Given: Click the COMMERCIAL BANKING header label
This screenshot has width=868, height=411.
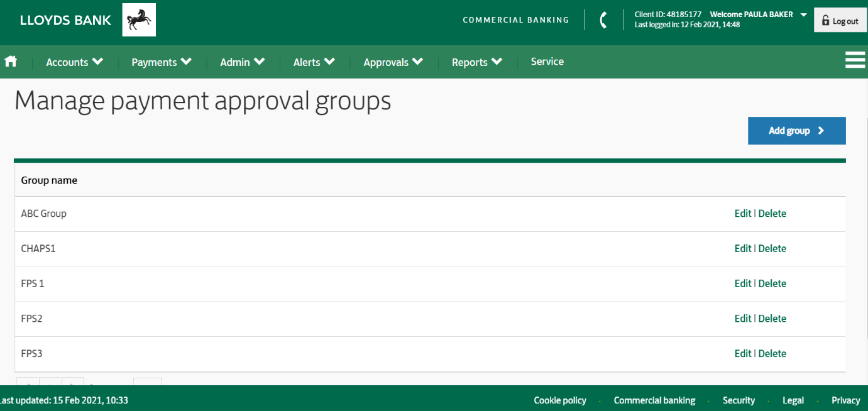Looking at the screenshot, I should (x=516, y=20).
